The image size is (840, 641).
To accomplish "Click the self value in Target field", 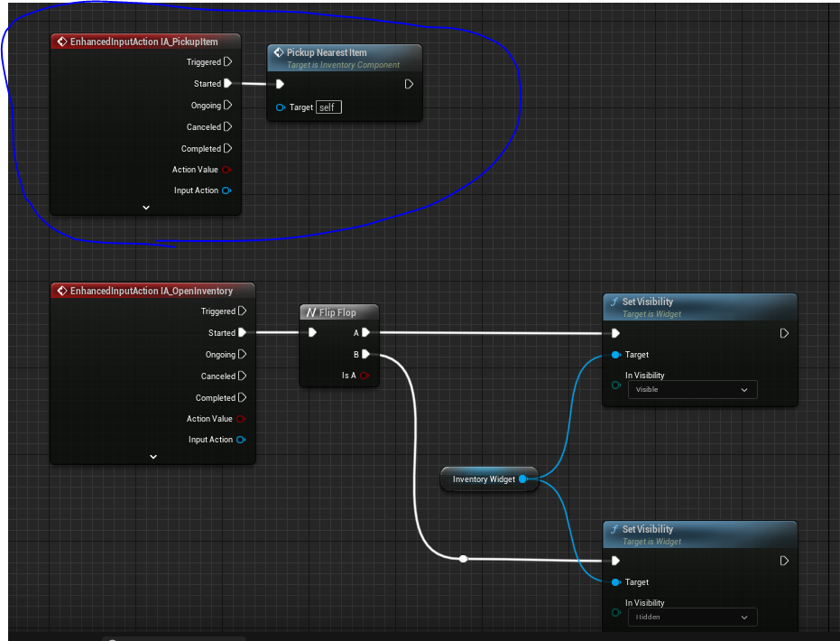I will (x=328, y=107).
